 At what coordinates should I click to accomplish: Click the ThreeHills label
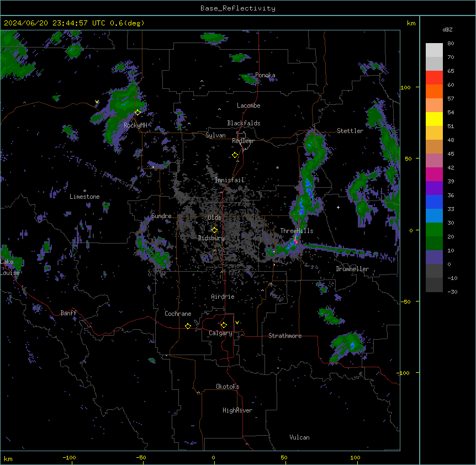(x=297, y=231)
